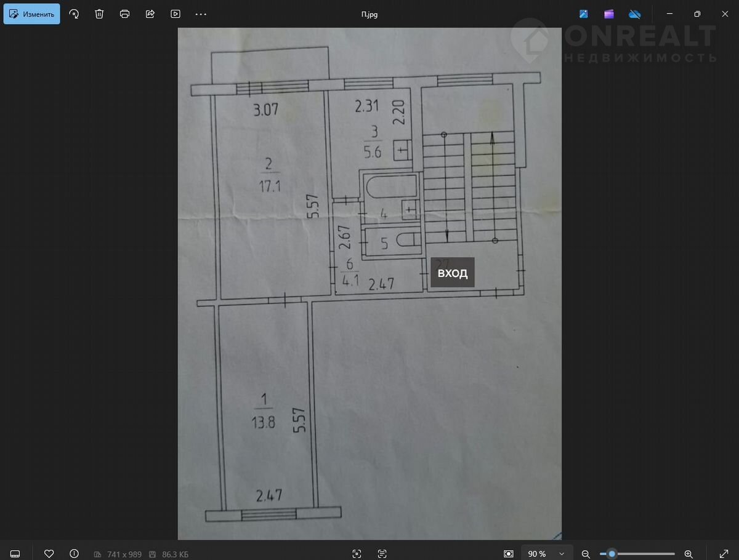Zoom out using the minus magnifier icon
The height and width of the screenshot is (560, 739).
[586, 554]
